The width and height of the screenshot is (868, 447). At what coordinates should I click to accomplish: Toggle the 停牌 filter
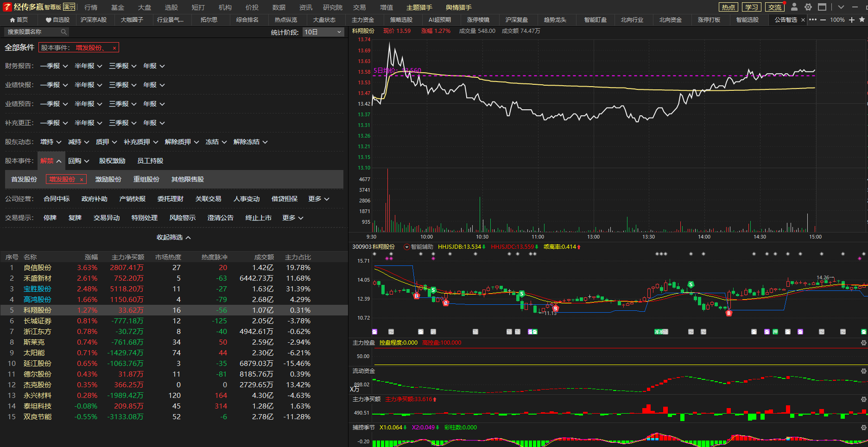pos(50,218)
